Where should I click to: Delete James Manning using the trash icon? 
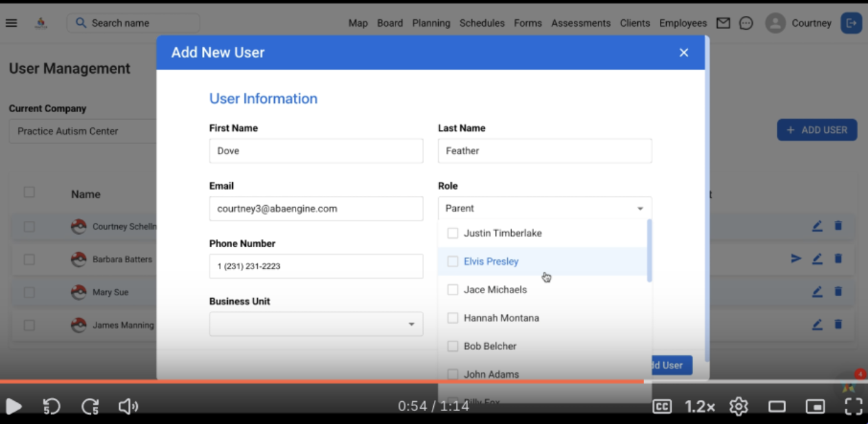tap(838, 324)
